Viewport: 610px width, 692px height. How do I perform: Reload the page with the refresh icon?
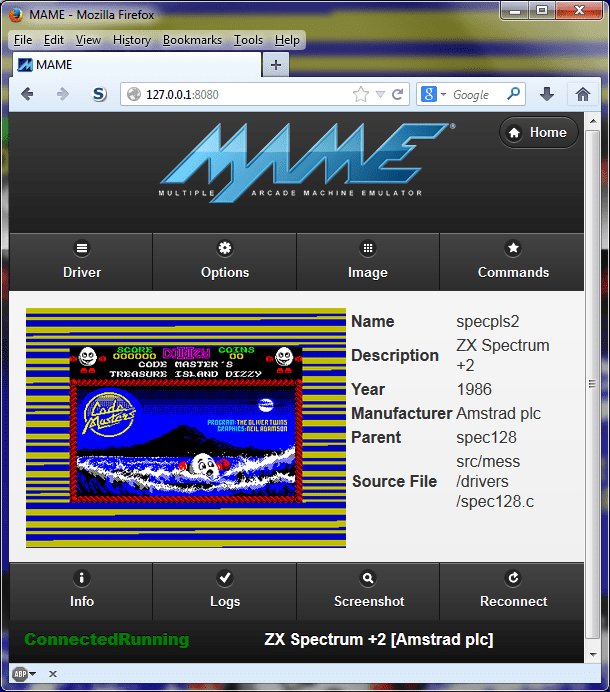[x=398, y=94]
